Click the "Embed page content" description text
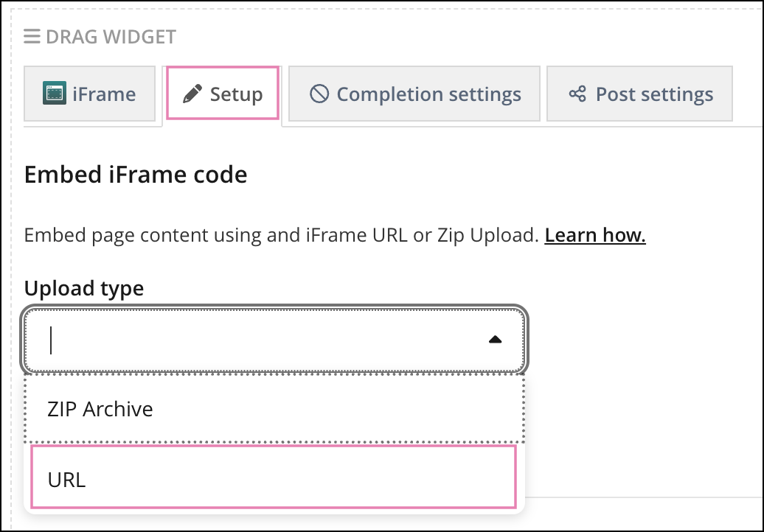The image size is (764, 532). tap(280, 236)
